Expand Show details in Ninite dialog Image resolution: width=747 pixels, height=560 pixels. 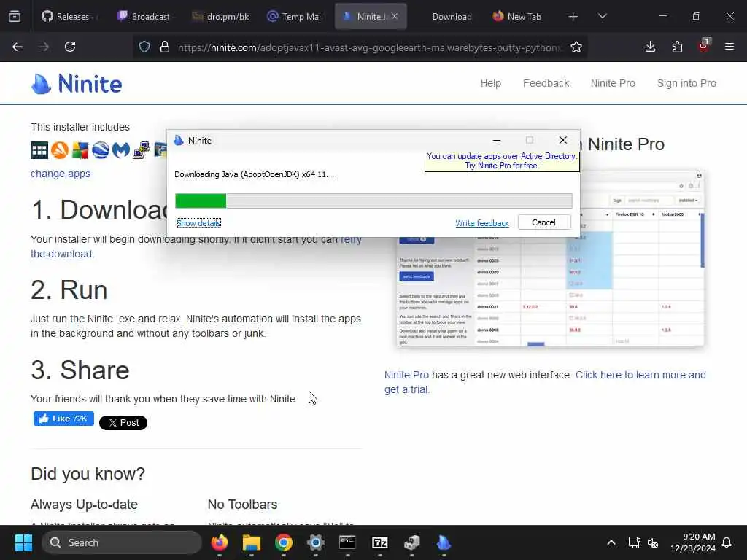[x=198, y=223]
